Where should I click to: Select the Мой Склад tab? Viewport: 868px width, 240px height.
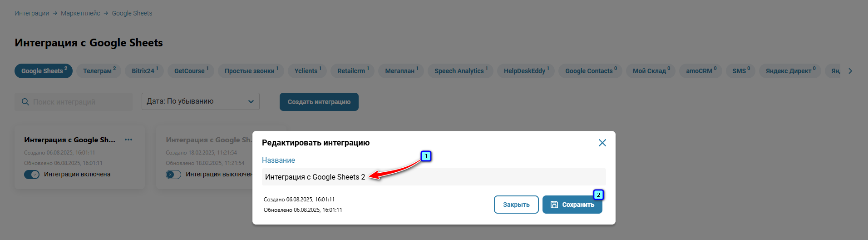(x=651, y=71)
